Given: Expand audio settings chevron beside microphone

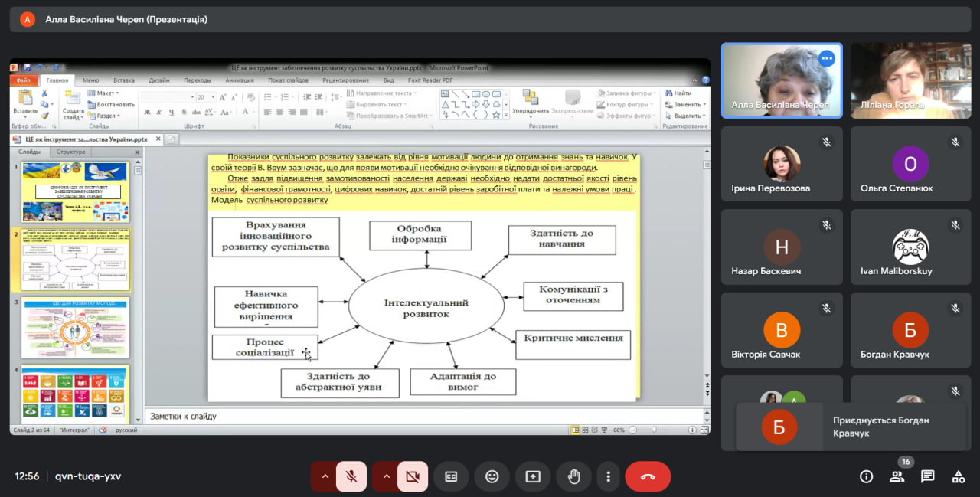Looking at the screenshot, I should pos(325,476).
